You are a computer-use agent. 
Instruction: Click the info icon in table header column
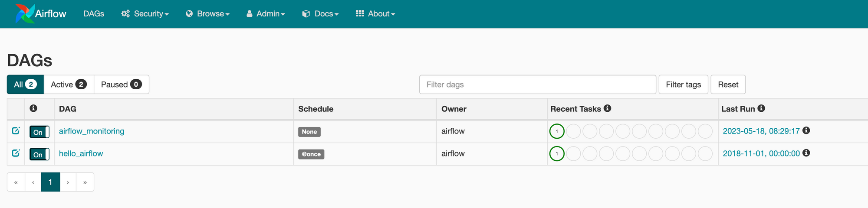[x=33, y=108]
